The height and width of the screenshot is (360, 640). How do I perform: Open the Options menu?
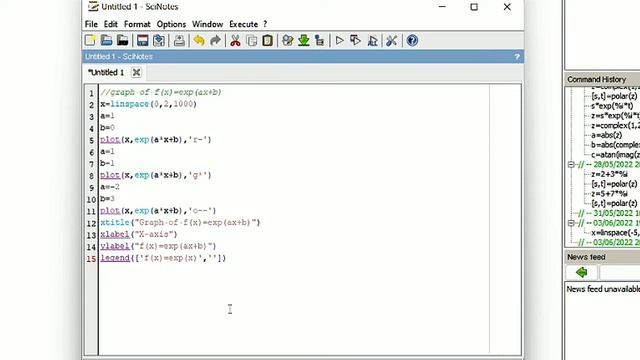point(171,24)
